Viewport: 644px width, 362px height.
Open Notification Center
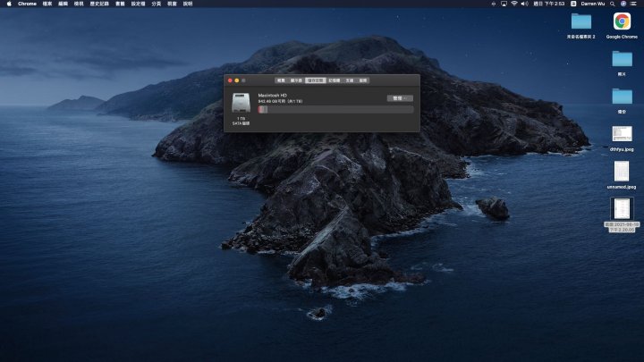(634, 4)
